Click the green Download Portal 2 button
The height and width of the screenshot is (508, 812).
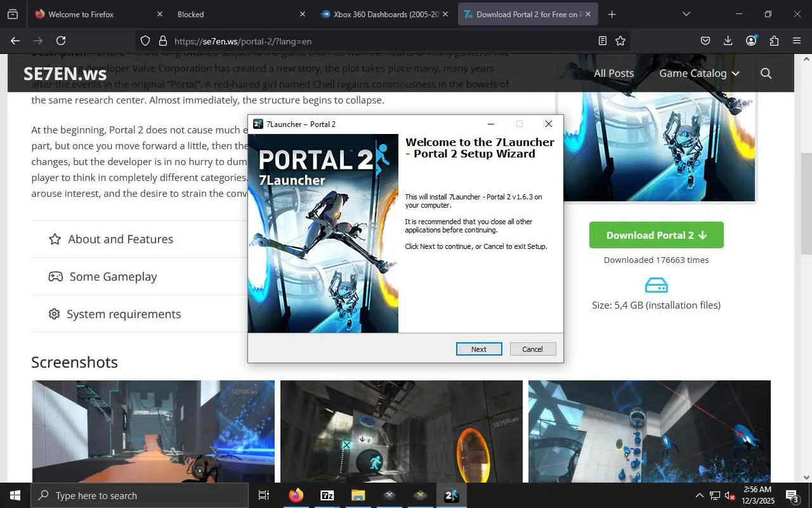(656, 235)
